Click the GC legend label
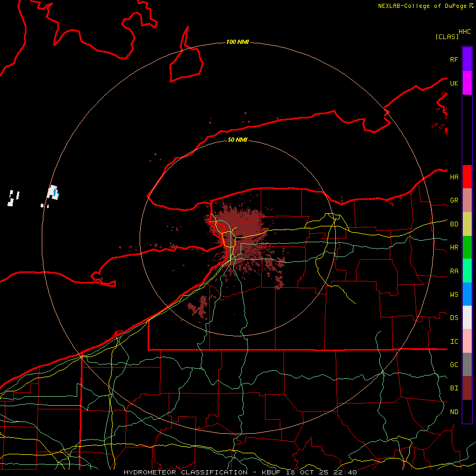The image size is (476, 476). (454, 365)
